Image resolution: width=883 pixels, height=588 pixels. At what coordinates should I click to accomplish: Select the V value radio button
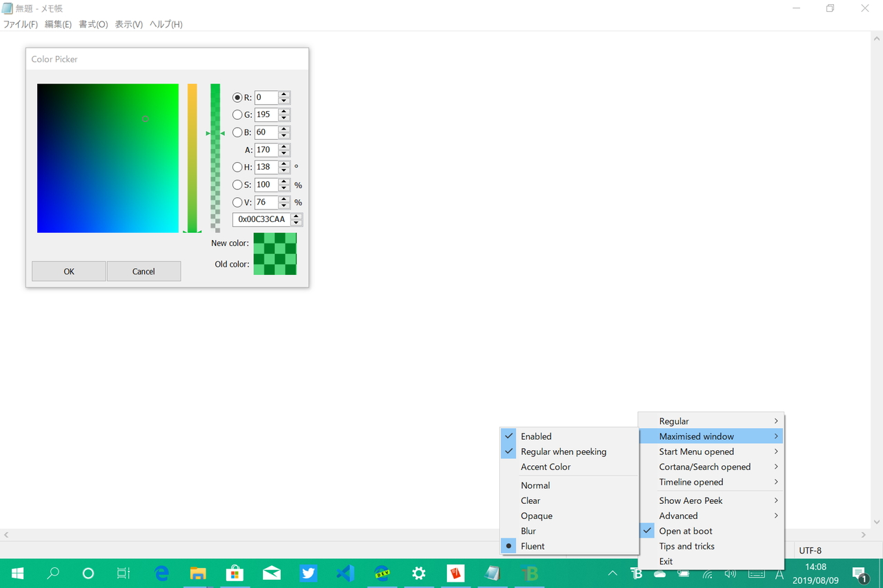click(237, 202)
